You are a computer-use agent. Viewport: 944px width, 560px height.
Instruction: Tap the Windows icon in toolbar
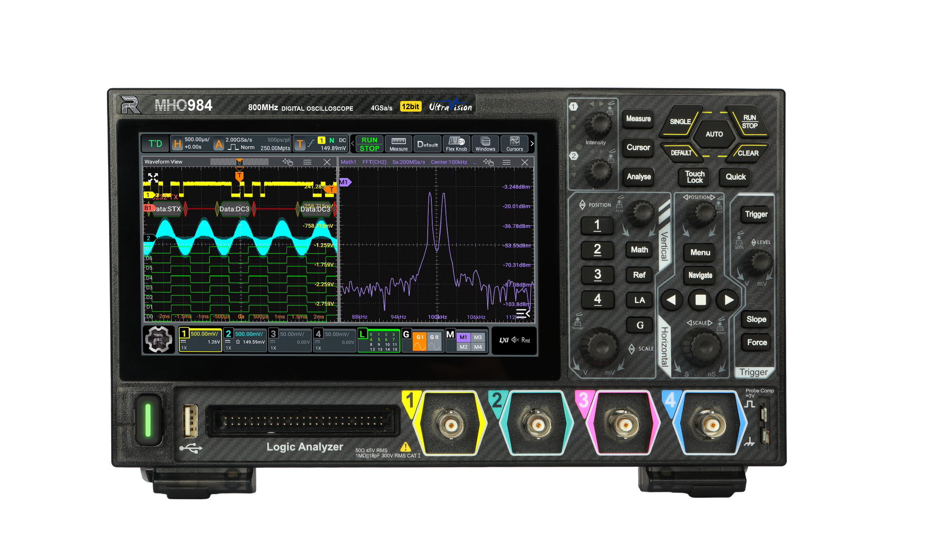pos(485,144)
